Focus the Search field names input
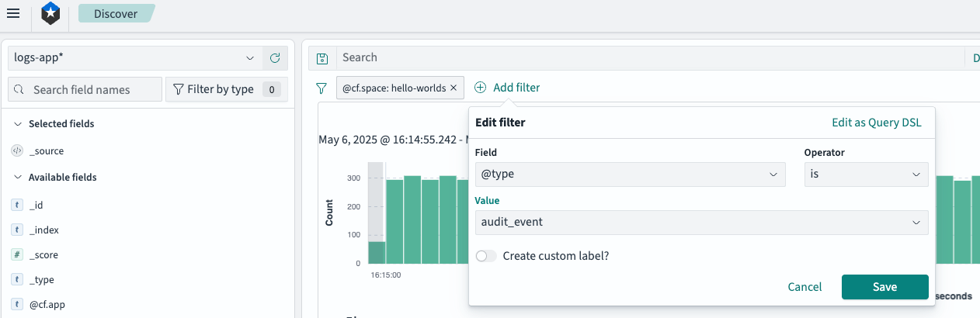This screenshot has height=318, width=980. [x=85, y=89]
